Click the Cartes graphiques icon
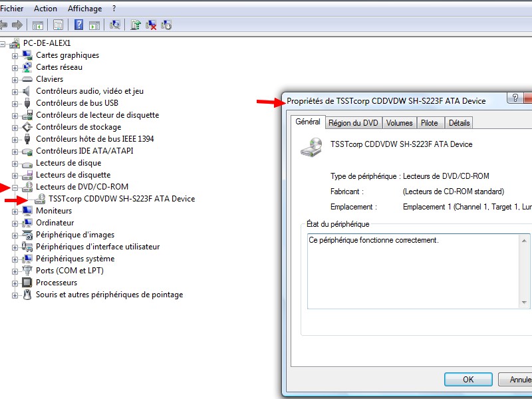This screenshot has height=399, width=532. click(x=27, y=55)
